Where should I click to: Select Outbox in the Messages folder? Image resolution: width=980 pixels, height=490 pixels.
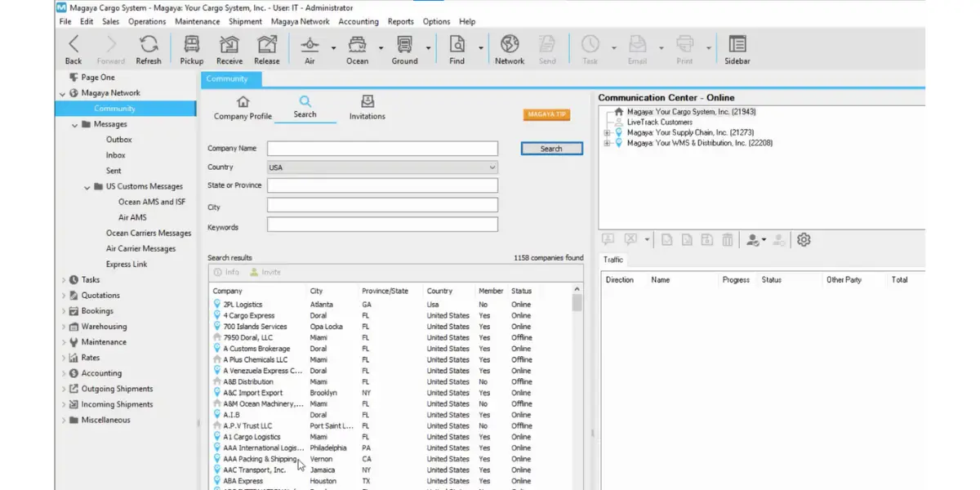click(x=119, y=140)
